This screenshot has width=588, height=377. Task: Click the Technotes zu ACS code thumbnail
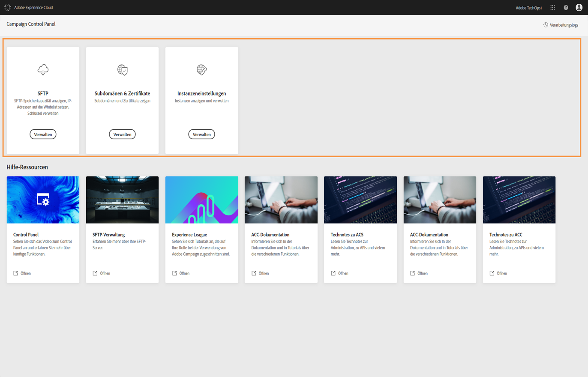point(360,200)
